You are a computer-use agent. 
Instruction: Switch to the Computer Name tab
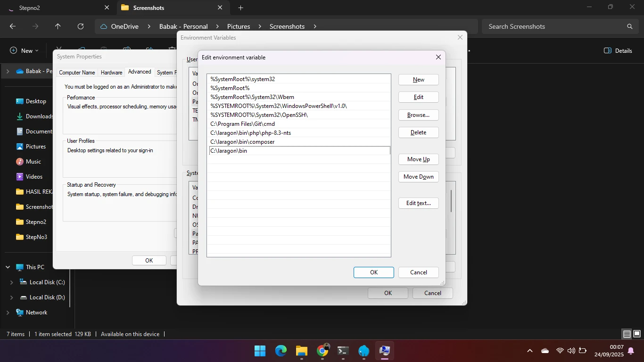click(77, 73)
